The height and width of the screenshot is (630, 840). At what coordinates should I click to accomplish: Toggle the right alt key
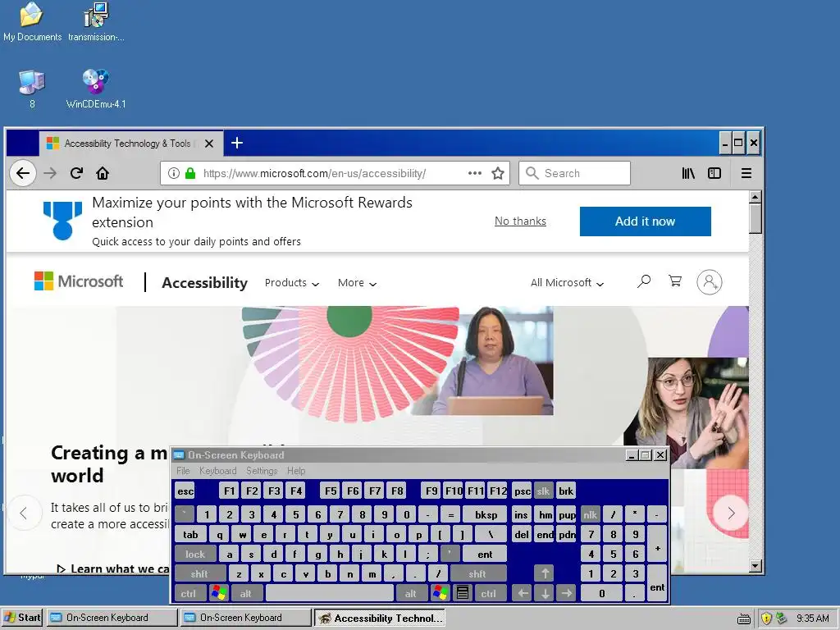[x=411, y=593]
